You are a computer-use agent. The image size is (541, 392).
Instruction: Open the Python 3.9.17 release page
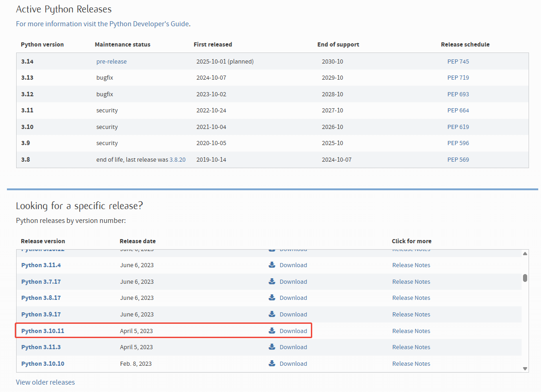(41, 314)
